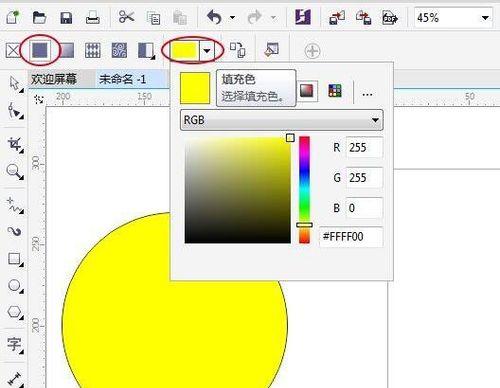Select the Dimension tool in the toolbox
This screenshot has height=388, width=500.
coord(15,379)
